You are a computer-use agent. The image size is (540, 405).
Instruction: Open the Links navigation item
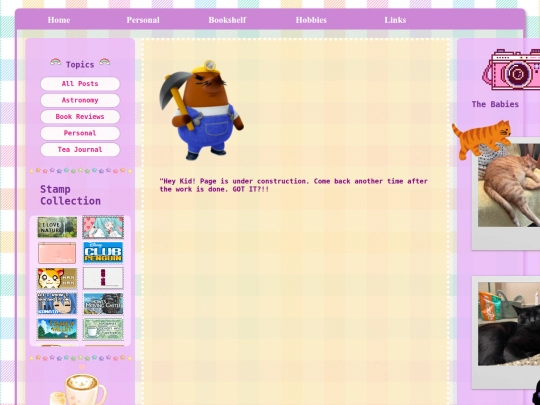tap(395, 20)
